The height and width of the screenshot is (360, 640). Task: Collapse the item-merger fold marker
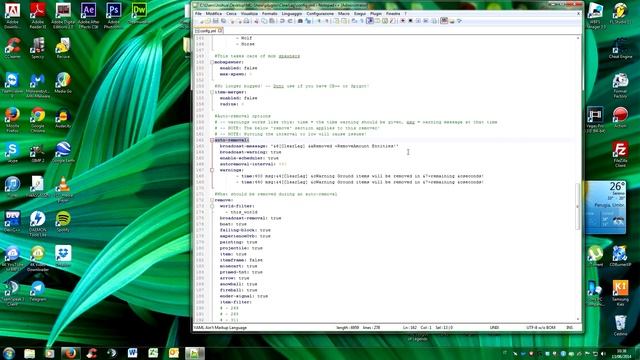[x=212, y=92]
